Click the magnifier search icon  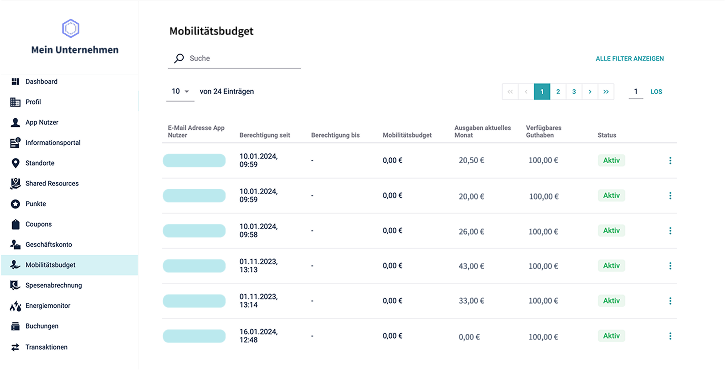click(x=178, y=58)
